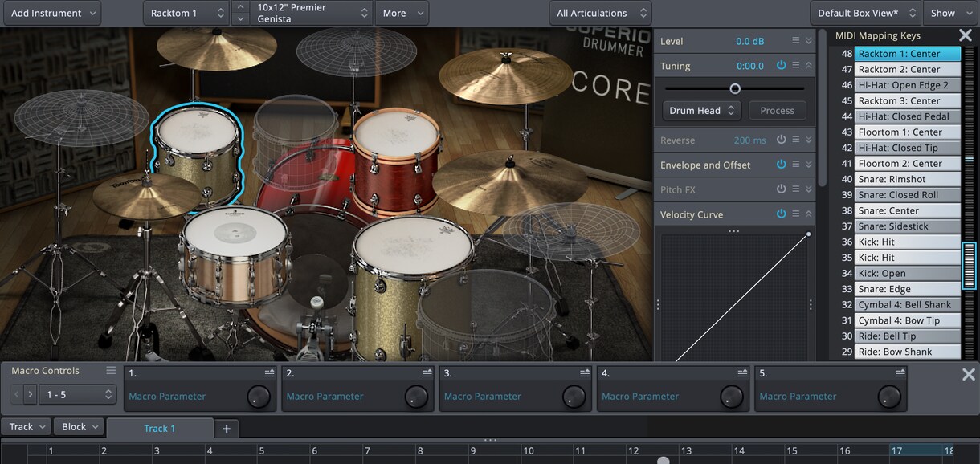
Task: Open macro slot 1 menu icon
Action: (270, 373)
